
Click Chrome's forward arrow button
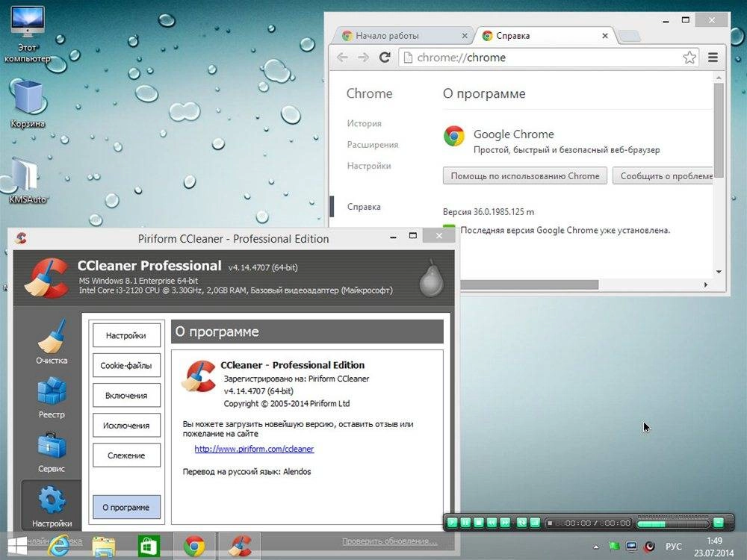pos(363,57)
